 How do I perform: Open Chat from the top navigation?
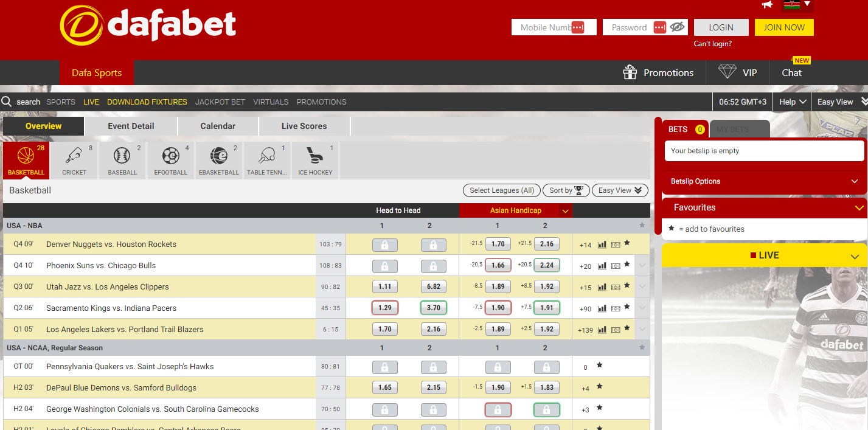point(791,72)
